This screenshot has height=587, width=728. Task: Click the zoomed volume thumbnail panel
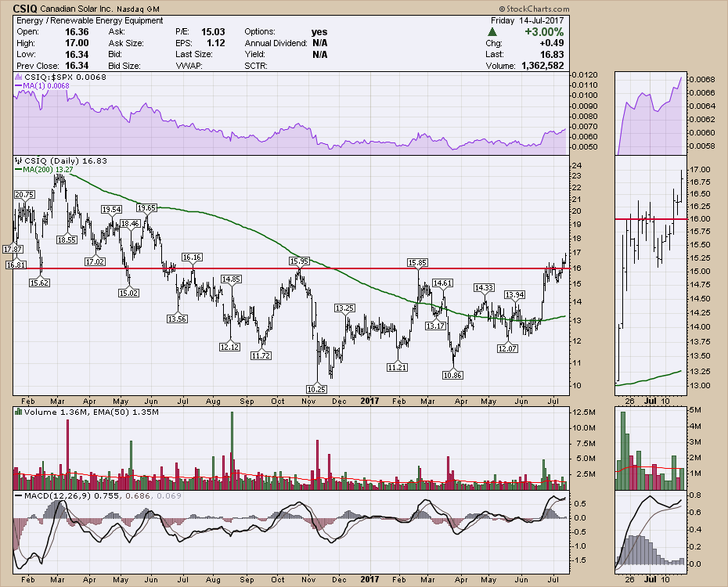tap(651, 448)
